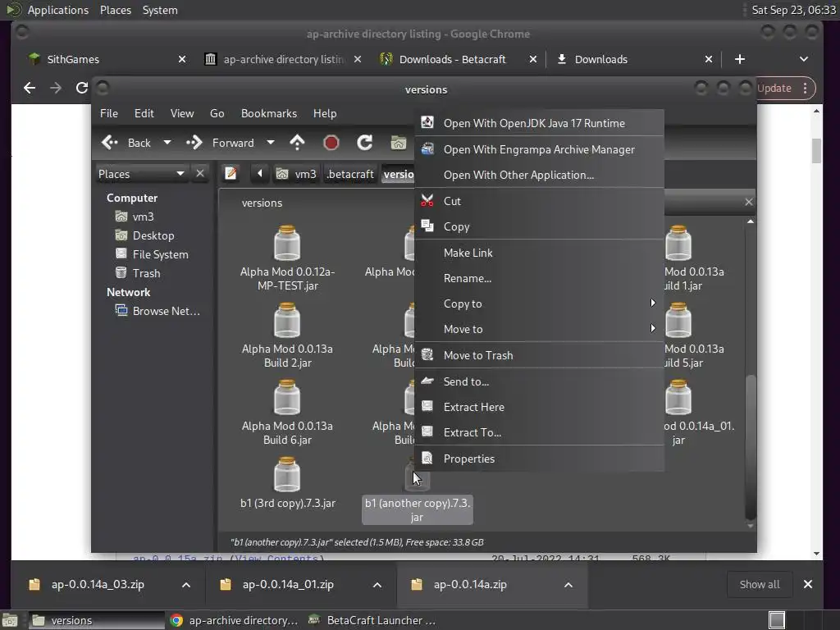Viewport: 840px width, 630px height.
Task: Choose Move to Trash
Action: click(540, 355)
